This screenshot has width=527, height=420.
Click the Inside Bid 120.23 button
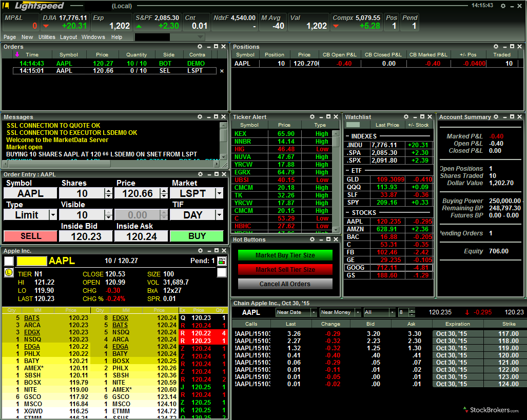(x=86, y=236)
